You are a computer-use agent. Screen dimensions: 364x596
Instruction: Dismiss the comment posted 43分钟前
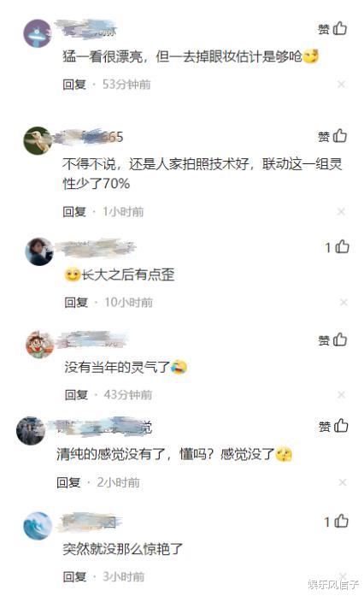coord(341,394)
